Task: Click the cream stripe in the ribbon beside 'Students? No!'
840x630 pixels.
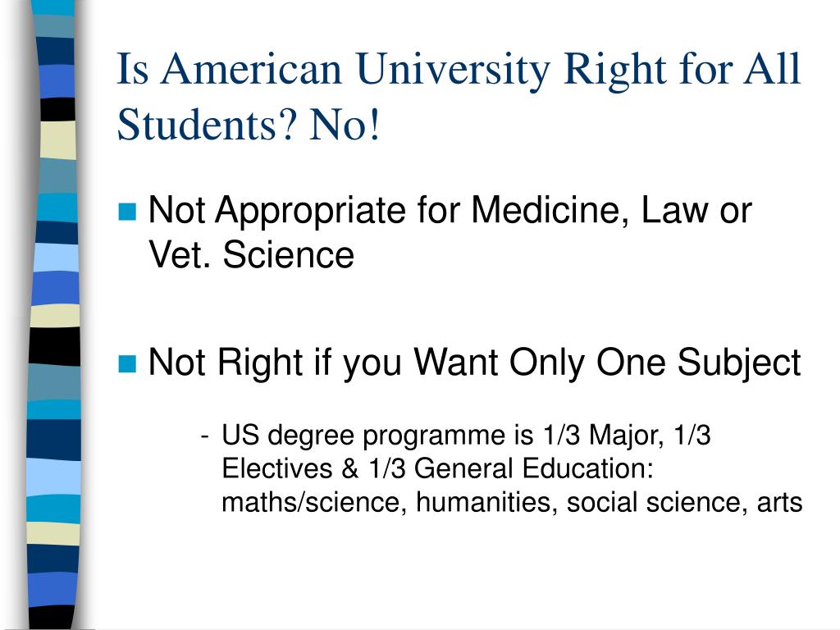Action: coord(58,139)
